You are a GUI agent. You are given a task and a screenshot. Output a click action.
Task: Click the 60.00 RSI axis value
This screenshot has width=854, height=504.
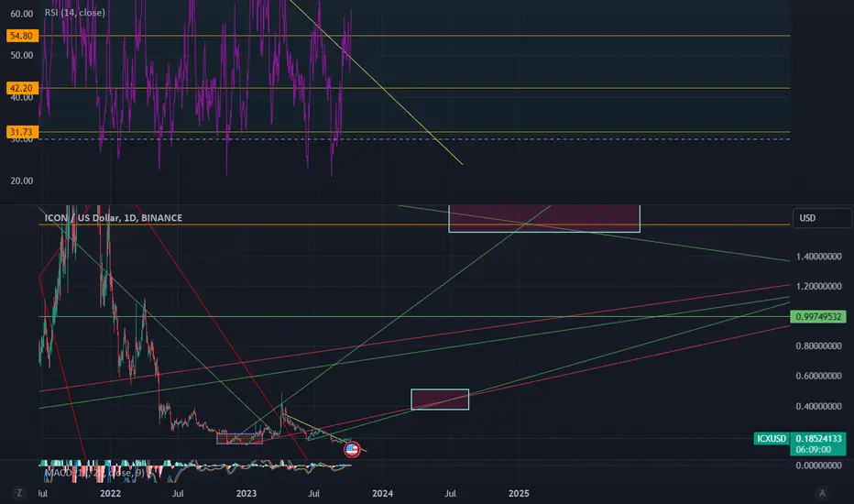[22, 14]
